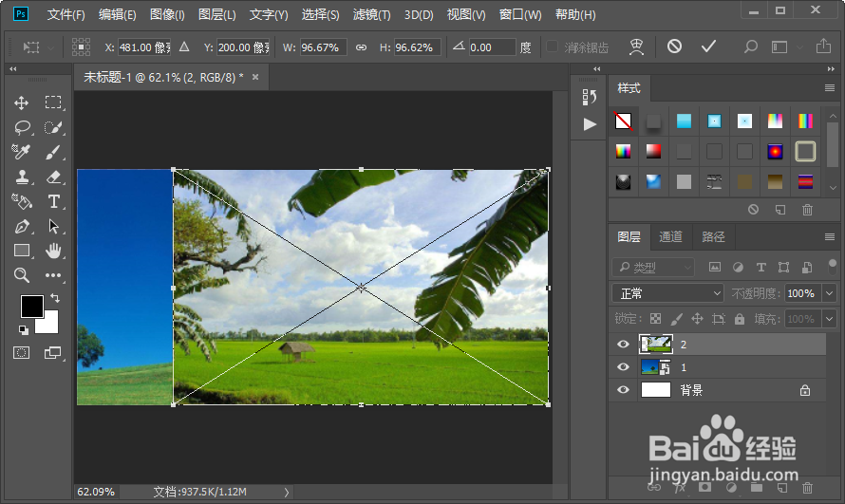
Task: Toggle Quick Mask mode
Action: click(22, 353)
